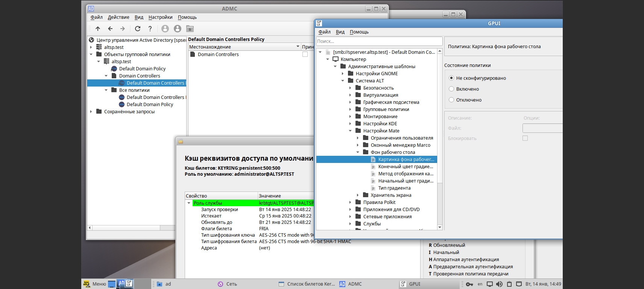Image resolution: width=644 pixels, height=289 pixels.
Task: Click the Свойство column header in tickets list
Action: click(x=221, y=196)
